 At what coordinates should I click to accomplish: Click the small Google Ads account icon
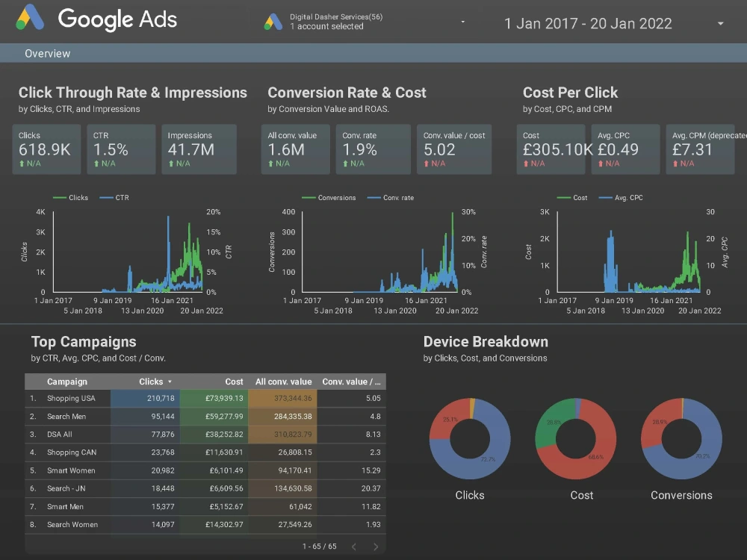point(273,22)
